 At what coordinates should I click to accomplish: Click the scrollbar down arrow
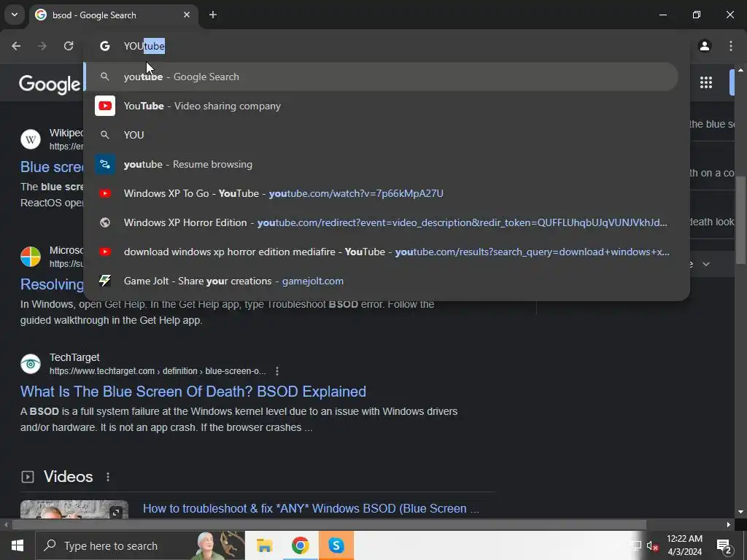(x=740, y=513)
